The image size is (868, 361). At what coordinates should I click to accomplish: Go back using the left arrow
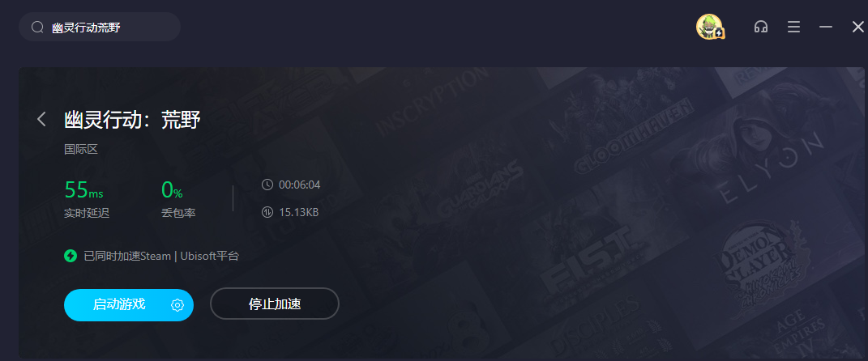point(41,119)
